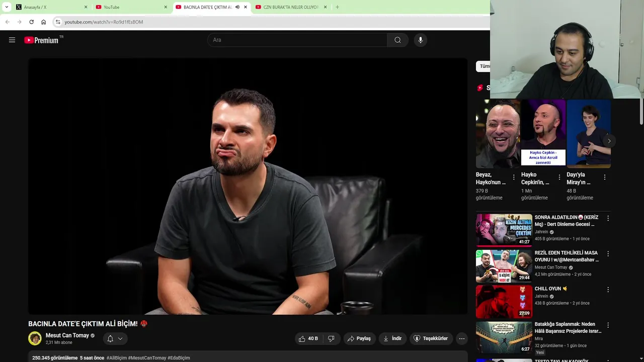The image size is (644, 362).
Task: Close the CZN BURAK'TA NELER OLUYOR tab
Action: (x=325, y=7)
